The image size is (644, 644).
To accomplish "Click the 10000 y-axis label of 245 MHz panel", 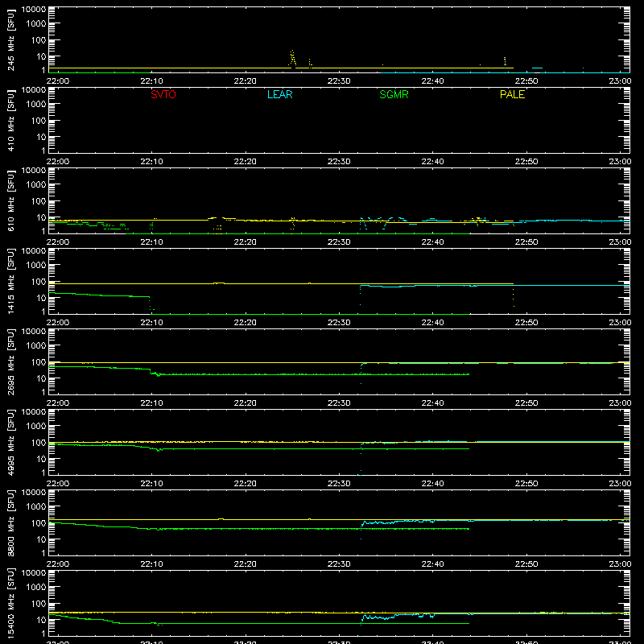I will 34,10.
